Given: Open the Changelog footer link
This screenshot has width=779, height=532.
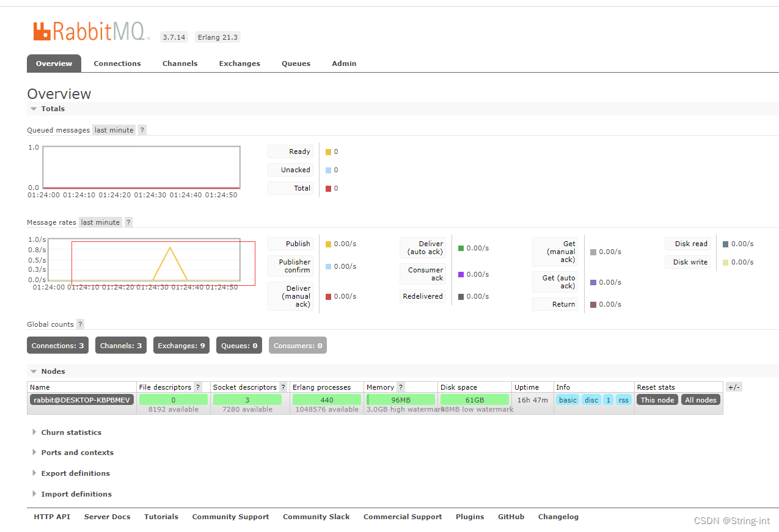Looking at the screenshot, I should click(558, 517).
